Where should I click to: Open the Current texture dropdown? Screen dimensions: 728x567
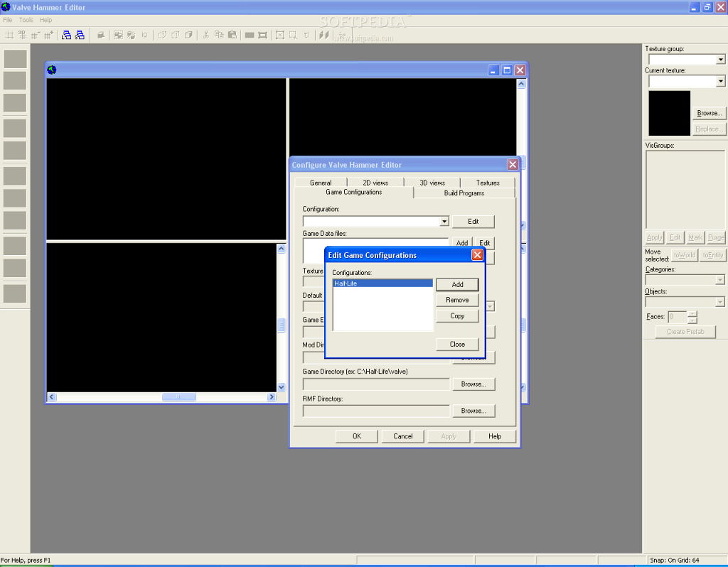pos(720,81)
